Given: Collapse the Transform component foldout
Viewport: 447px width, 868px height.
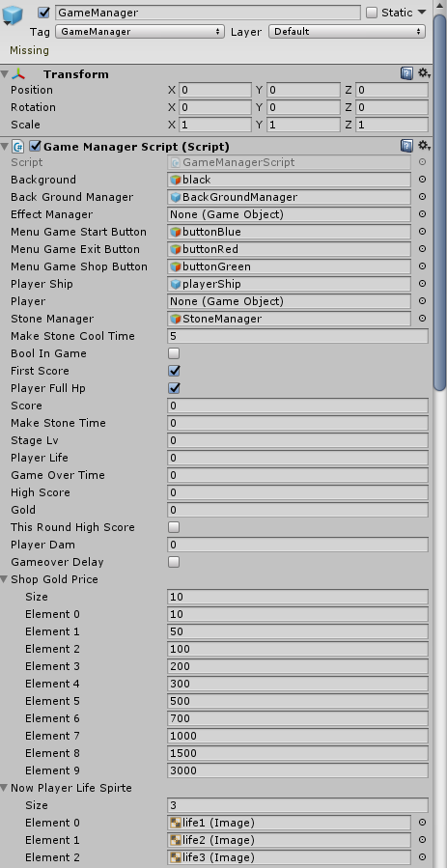Looking at the screenshot, I should (x=5, y=73).
